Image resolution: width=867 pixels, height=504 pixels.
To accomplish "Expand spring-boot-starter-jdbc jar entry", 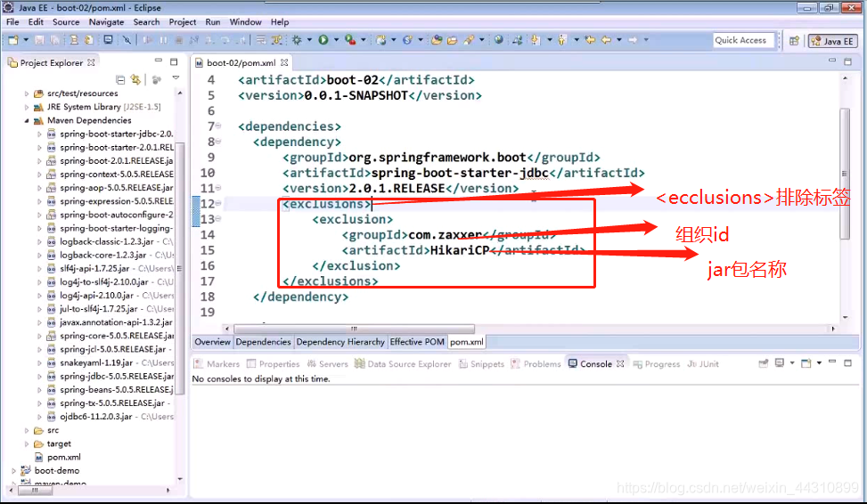I will [39, 134].
